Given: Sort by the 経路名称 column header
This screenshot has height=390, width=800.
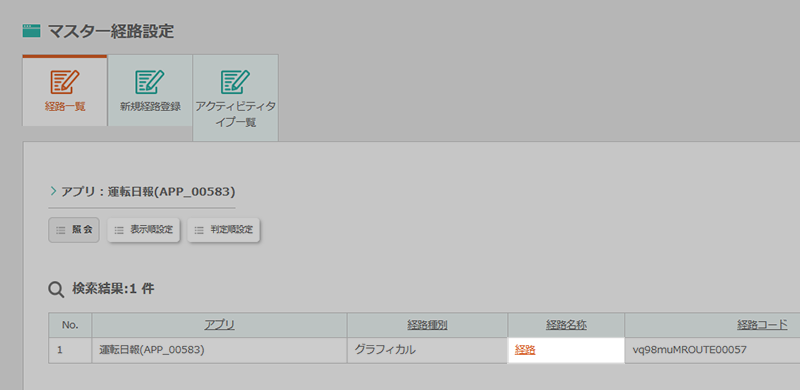Looking at the screenshot, I should (566, 325).
